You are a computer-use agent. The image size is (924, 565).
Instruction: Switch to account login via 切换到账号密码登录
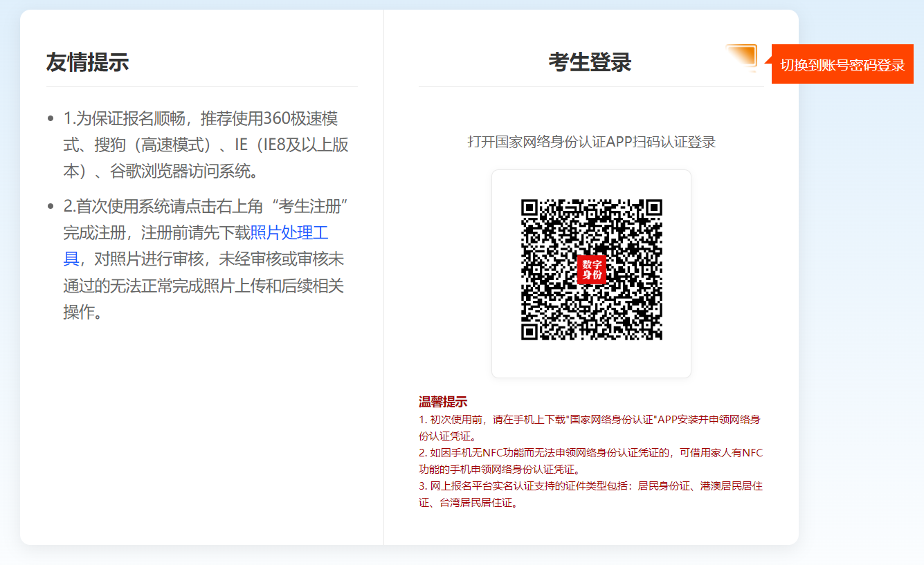(842, 64)
